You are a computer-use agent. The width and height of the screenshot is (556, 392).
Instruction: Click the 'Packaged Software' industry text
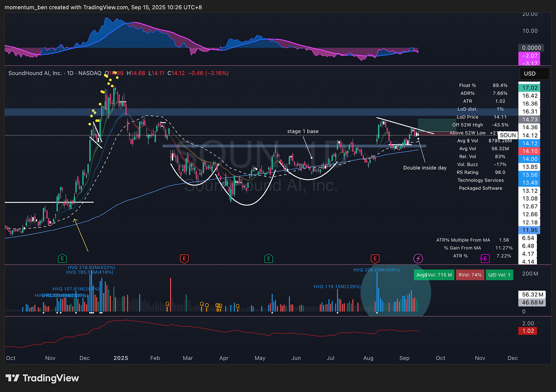tap(480, 188)
